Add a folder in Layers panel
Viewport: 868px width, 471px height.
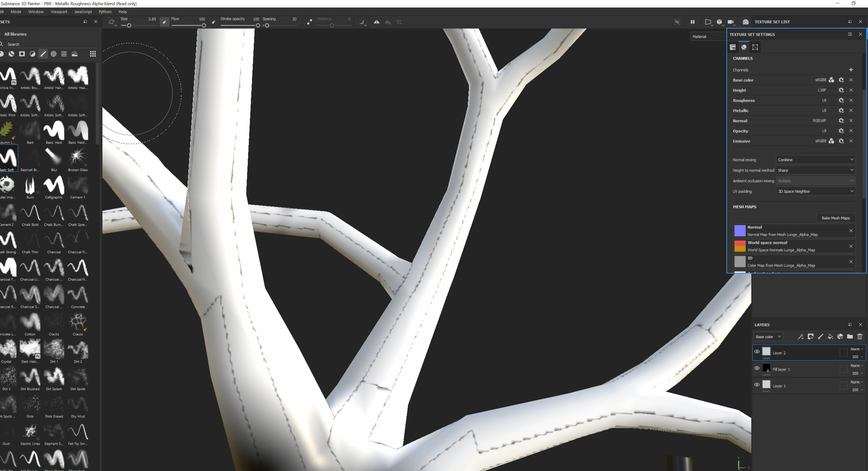850,336
